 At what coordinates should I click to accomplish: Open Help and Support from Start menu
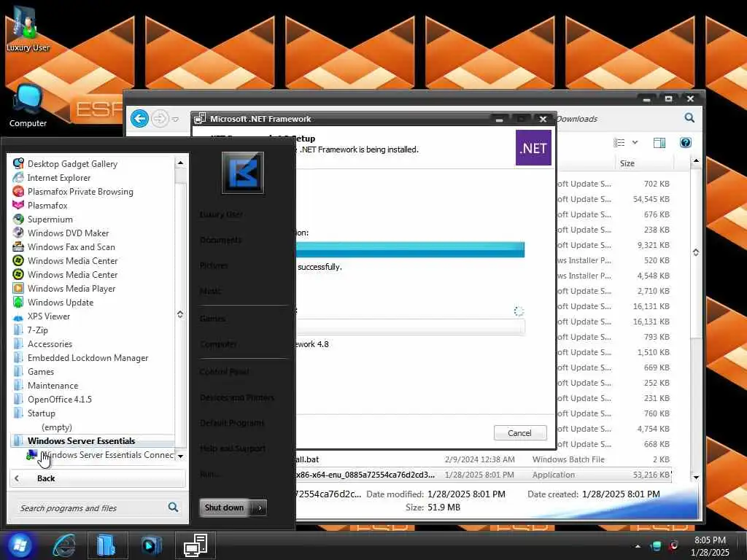(x=233, y=448)
